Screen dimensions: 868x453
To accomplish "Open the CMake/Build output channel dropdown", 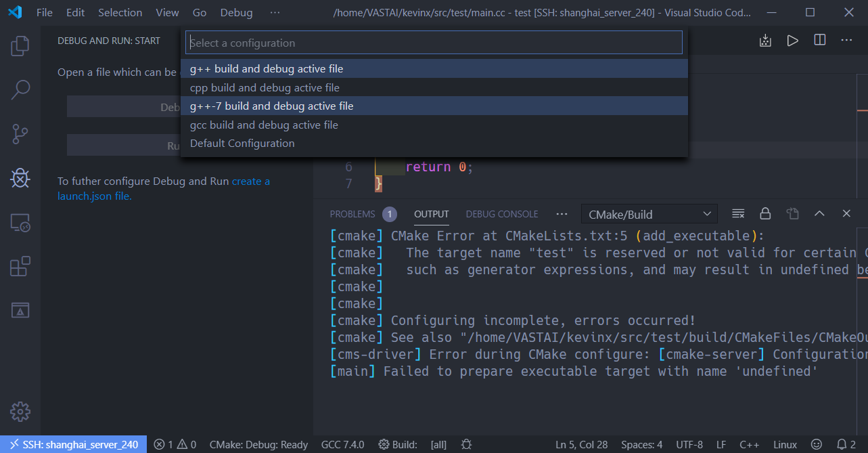I will (649, 214).
